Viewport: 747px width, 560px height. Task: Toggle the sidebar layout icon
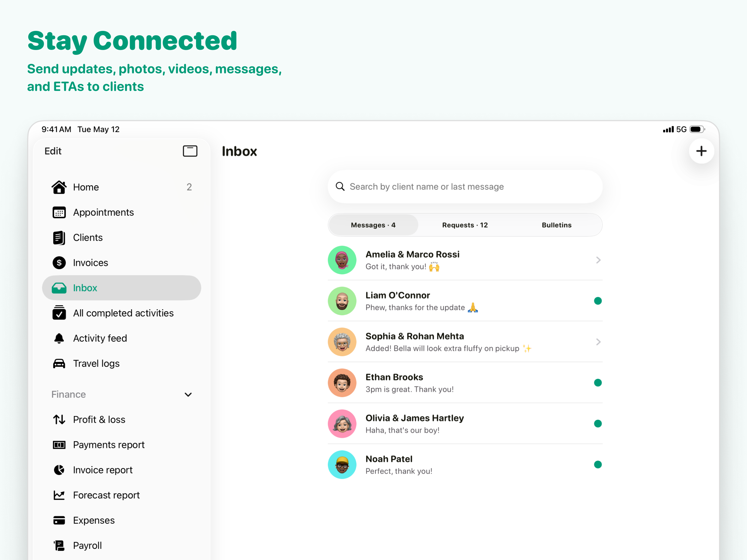[x=190, y=151]
